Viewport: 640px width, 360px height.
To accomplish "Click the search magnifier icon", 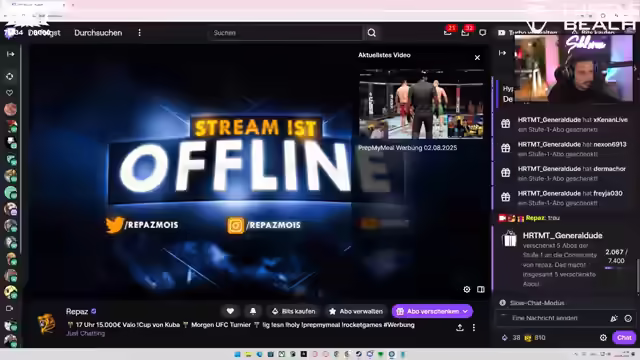I will (x=371, y=33).
